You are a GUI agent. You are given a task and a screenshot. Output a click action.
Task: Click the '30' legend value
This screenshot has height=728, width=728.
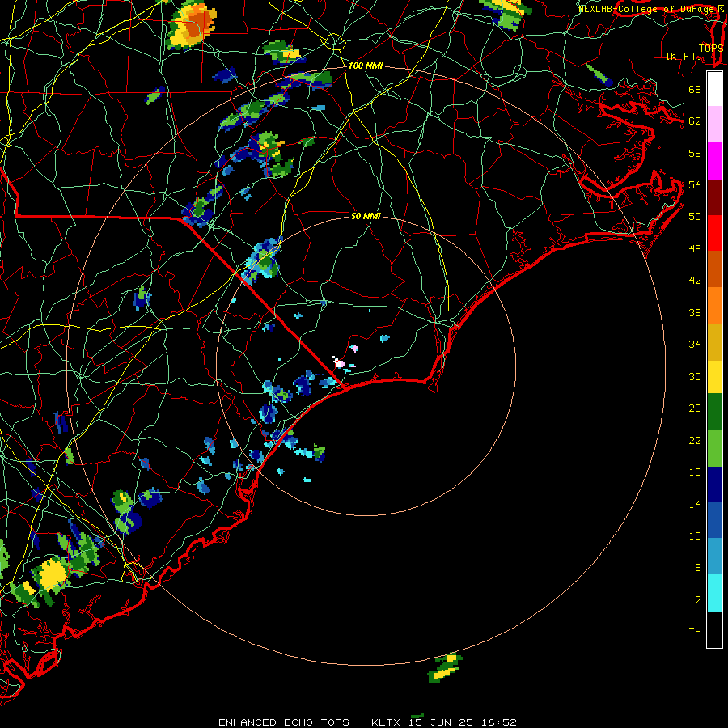695,376
